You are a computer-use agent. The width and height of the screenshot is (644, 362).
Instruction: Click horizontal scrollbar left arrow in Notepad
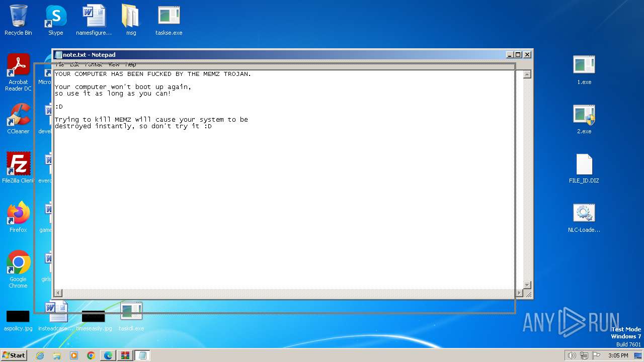(x=58, y=293)
